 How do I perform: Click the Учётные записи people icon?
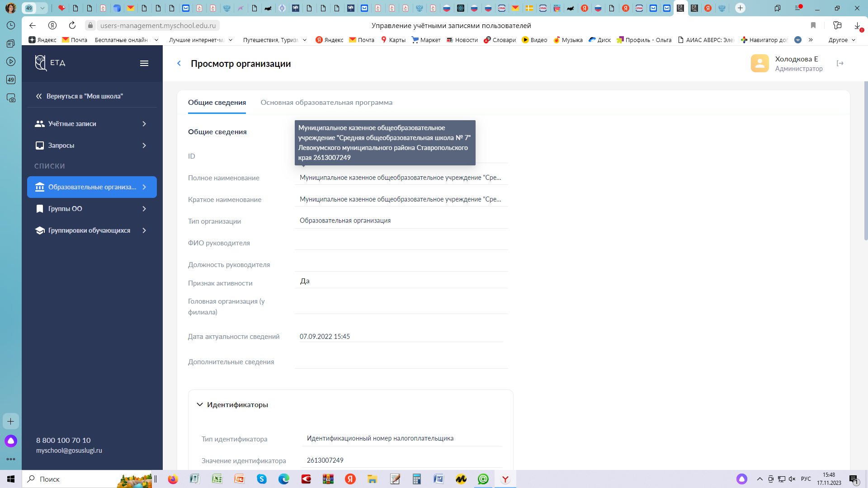tap(40, 124)
